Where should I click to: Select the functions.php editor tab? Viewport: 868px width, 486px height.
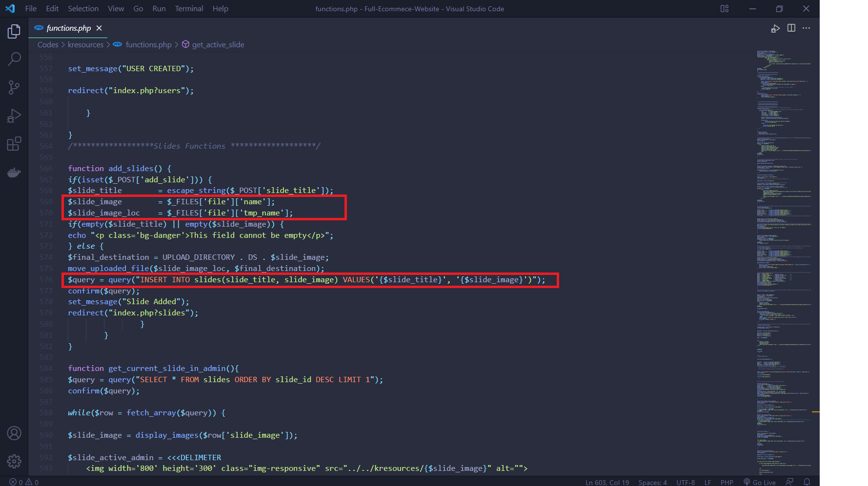68,28
